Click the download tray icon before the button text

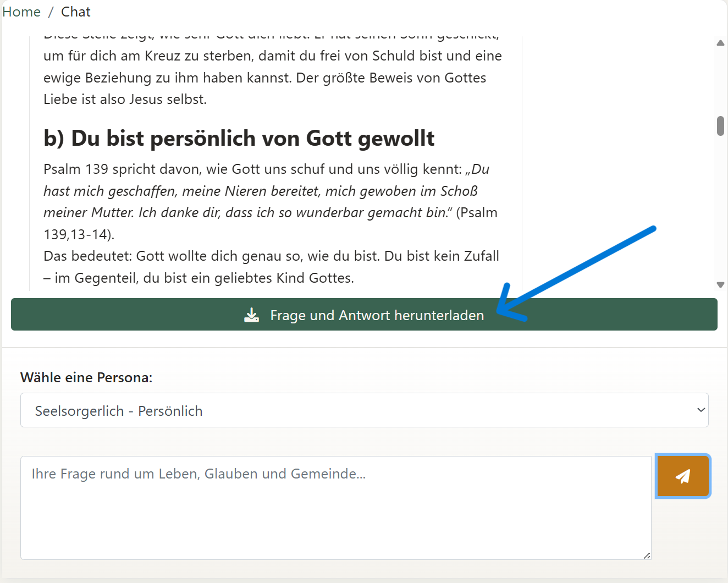pyautogui.click(x=252, y=315)
